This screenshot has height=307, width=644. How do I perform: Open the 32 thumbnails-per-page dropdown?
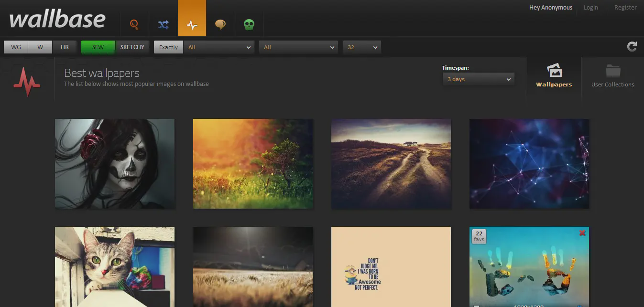coord(362,47)
